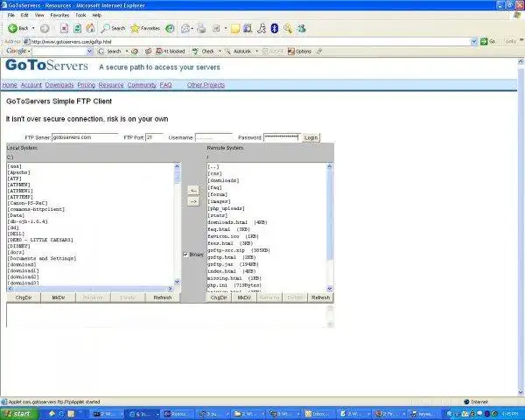Upload to remote with the right arrow button
Viewport: 525px width, 420px height.
193,201
